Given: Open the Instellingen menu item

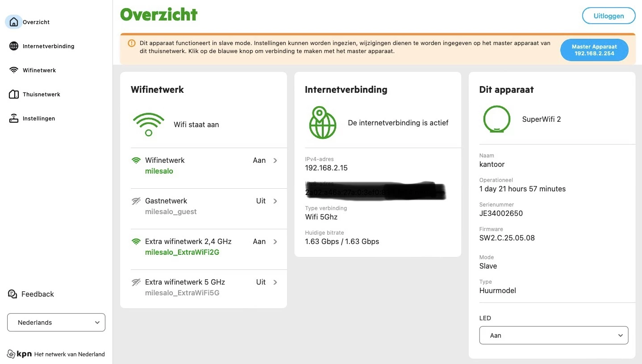Looking at the screenshot, I should (39, 118).
